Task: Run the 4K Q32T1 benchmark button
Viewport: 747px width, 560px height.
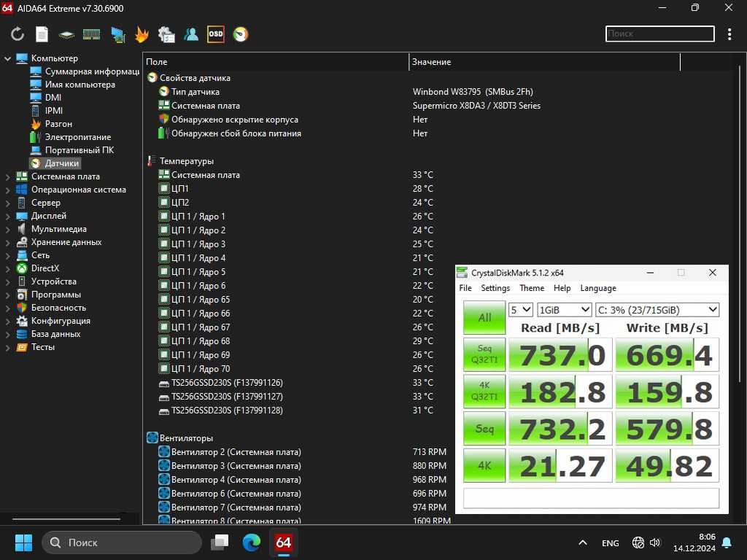Action: click(484, 391)
